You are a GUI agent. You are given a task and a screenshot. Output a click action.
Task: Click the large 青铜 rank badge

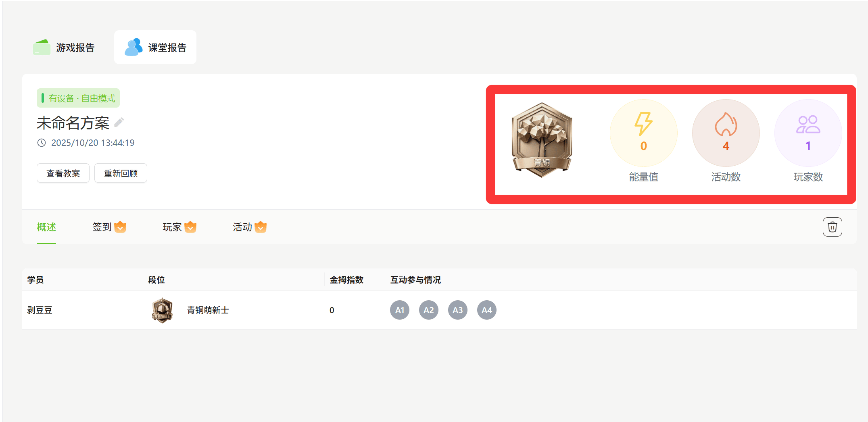click(542, 140)
